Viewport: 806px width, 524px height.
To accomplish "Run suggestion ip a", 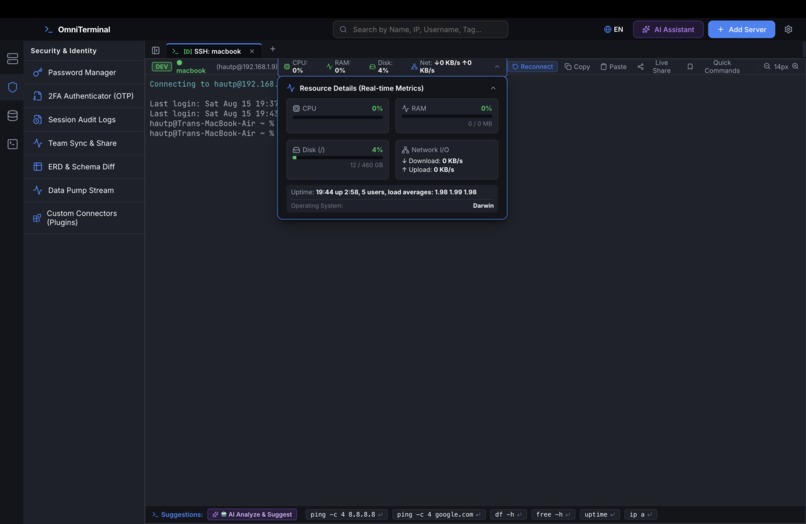I will pos(640,514).
